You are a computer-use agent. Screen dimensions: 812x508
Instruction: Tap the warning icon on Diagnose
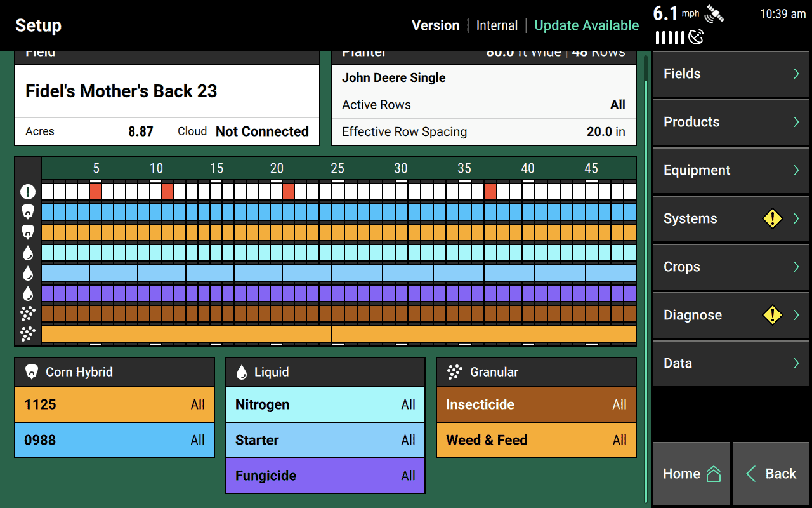[x=772, y=315]
